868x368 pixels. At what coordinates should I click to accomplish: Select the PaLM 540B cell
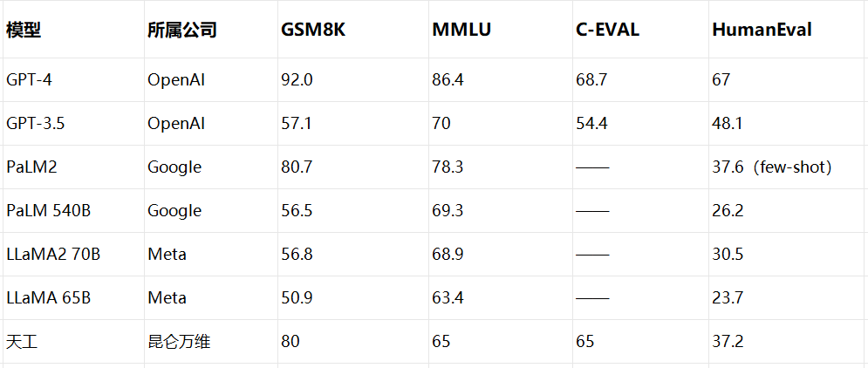click(48, 211)
